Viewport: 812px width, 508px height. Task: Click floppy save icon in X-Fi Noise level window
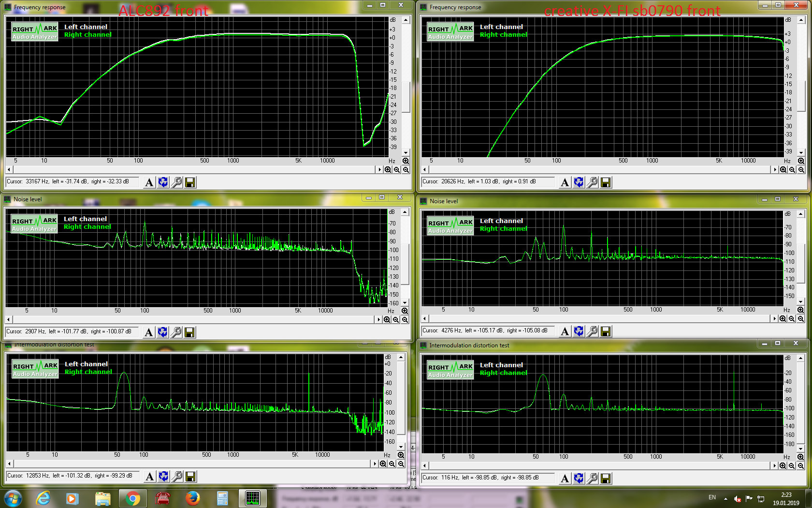606,331
